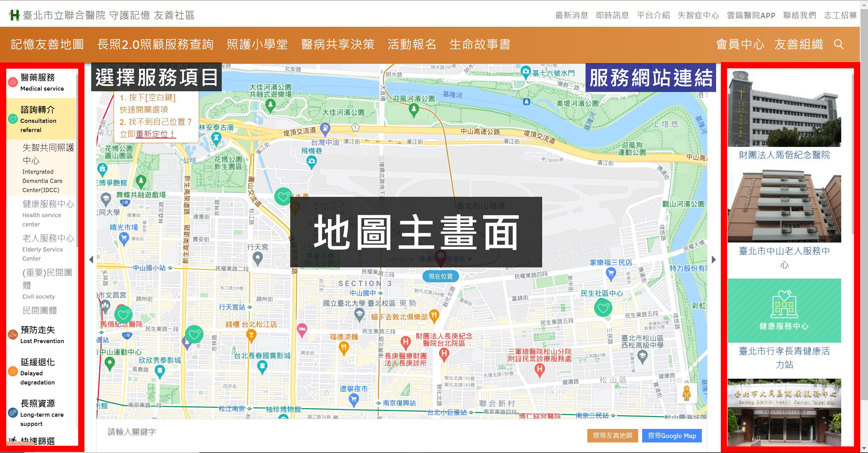Image resolution: width=868 pixels, height=453 pixels.
Task: Click the 搜尋Google Map button
Action: 672,436
